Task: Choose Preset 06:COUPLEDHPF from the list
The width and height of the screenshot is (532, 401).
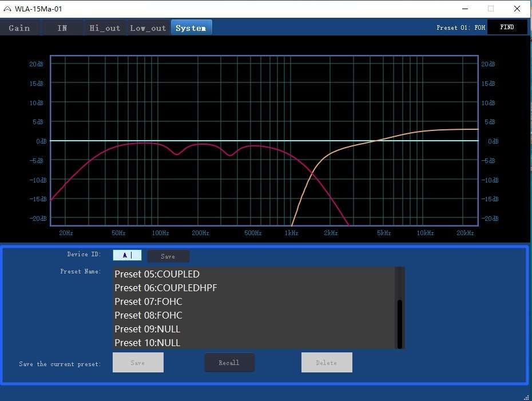Action: click(x=165, y=288)
